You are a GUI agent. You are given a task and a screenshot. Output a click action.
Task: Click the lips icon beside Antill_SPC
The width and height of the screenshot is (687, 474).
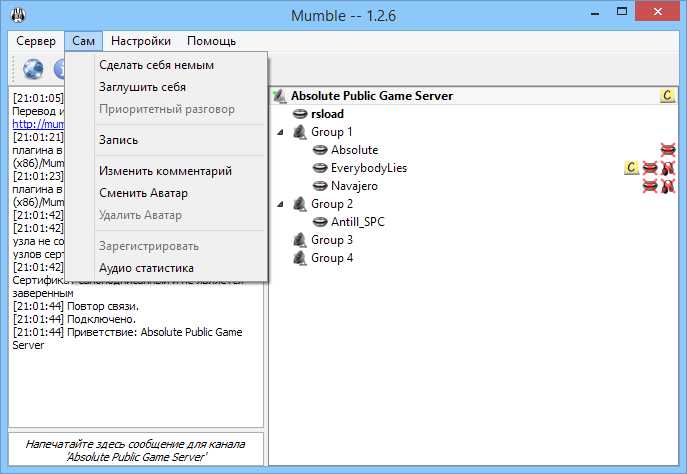point(320,222)
